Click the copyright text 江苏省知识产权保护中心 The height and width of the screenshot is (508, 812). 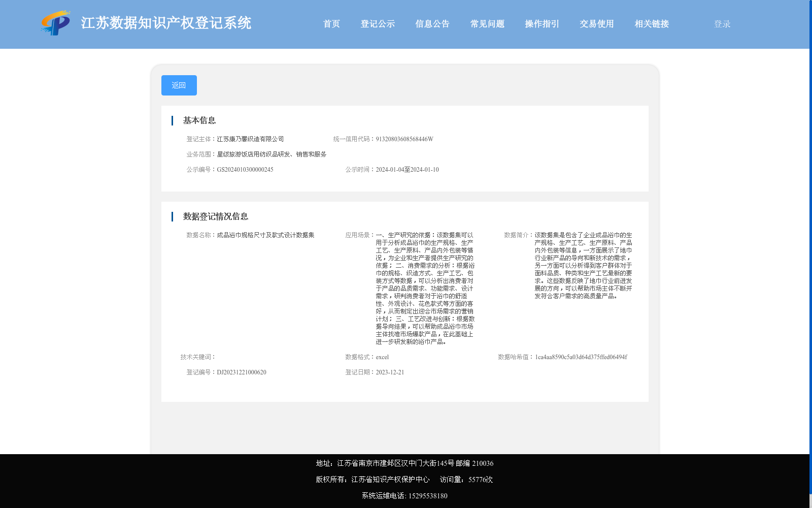pos(390,480)
